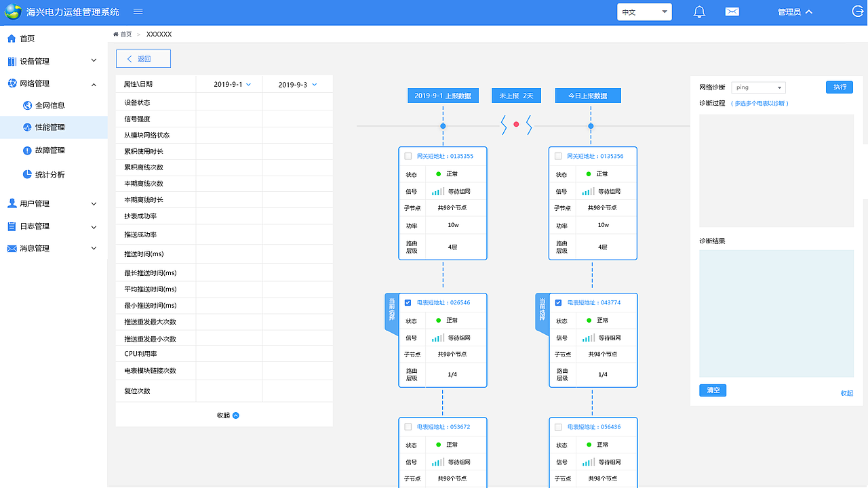Click 当前选择 tag on meter 043774 card
Image resolution: width=868 pixels, height=488 pixels.
click(x=542, y=313)
